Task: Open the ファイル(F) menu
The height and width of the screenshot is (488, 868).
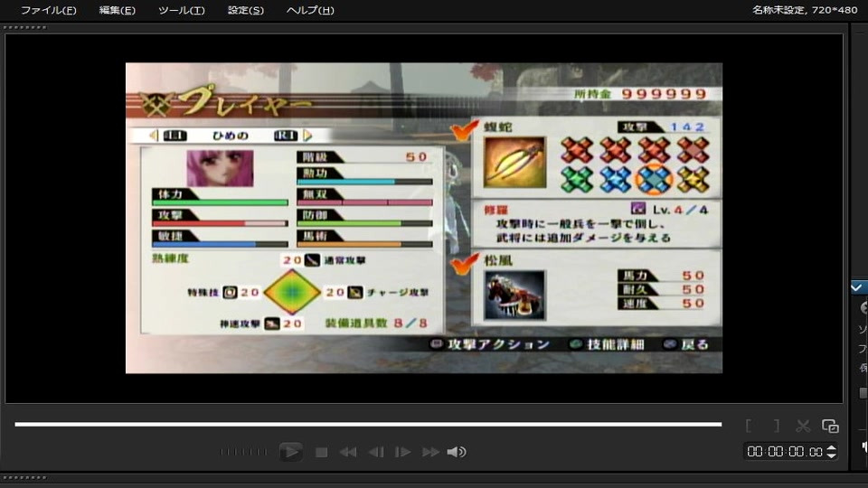Action: 48,10
